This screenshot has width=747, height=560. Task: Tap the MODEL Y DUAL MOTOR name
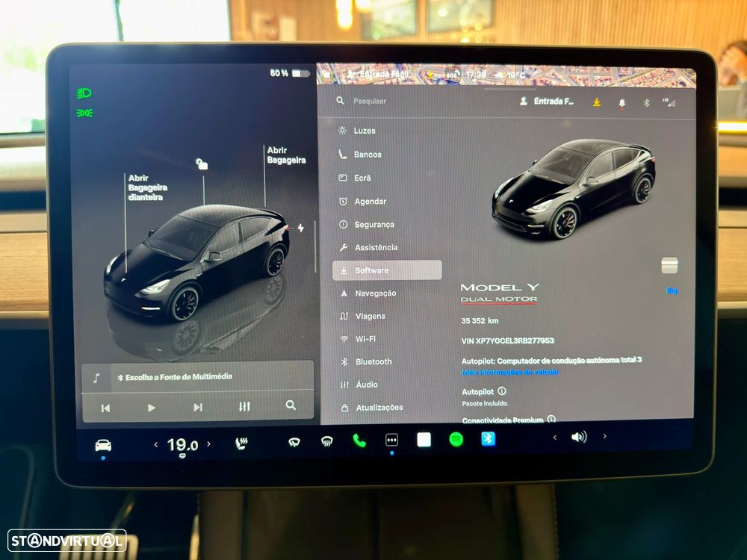(x=499, y=293)
